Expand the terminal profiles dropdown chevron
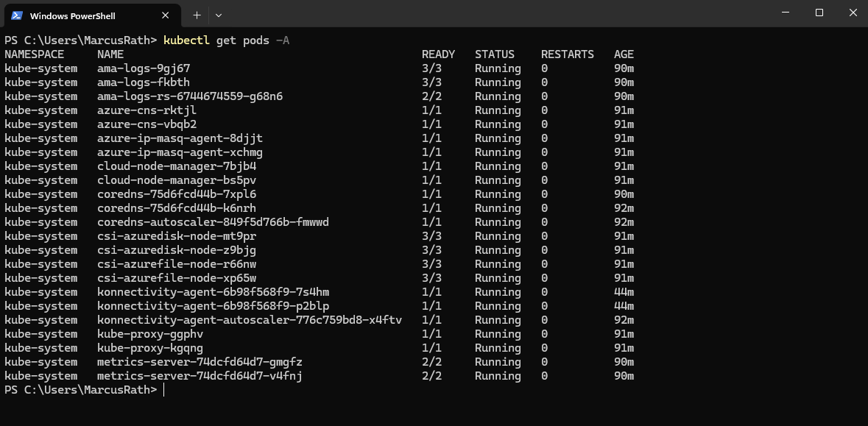The width and height of the screenshot is (868, 426). pos(219,15)
